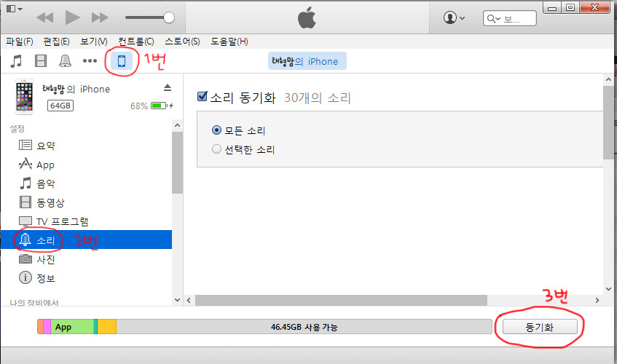Image resolution: width=617 pixels, height=364 pixels.
Task: Click the sidebar vertical scrollbar thumb
Action: click(178, 163)
